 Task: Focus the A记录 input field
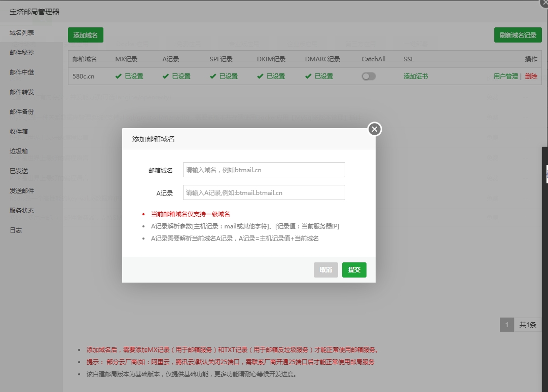pos(264,192)
